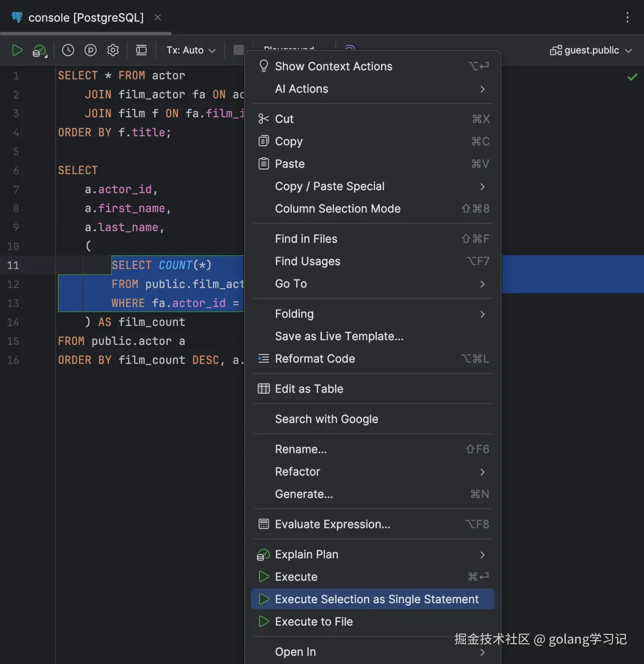
Task: Expand Copy / Paste Special submenu
Action: pyautogui.click(x=373, y=186)
